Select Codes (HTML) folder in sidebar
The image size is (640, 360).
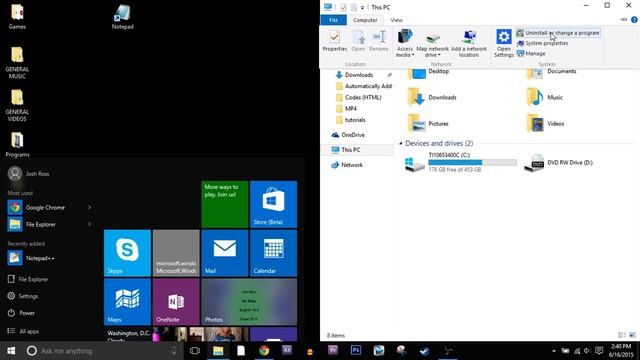[359, 97]
